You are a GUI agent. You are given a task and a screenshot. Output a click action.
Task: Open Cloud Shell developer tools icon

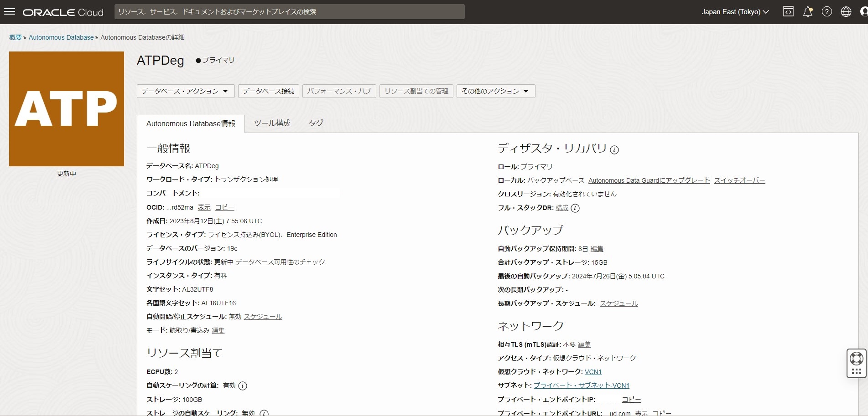pos(788,12)
